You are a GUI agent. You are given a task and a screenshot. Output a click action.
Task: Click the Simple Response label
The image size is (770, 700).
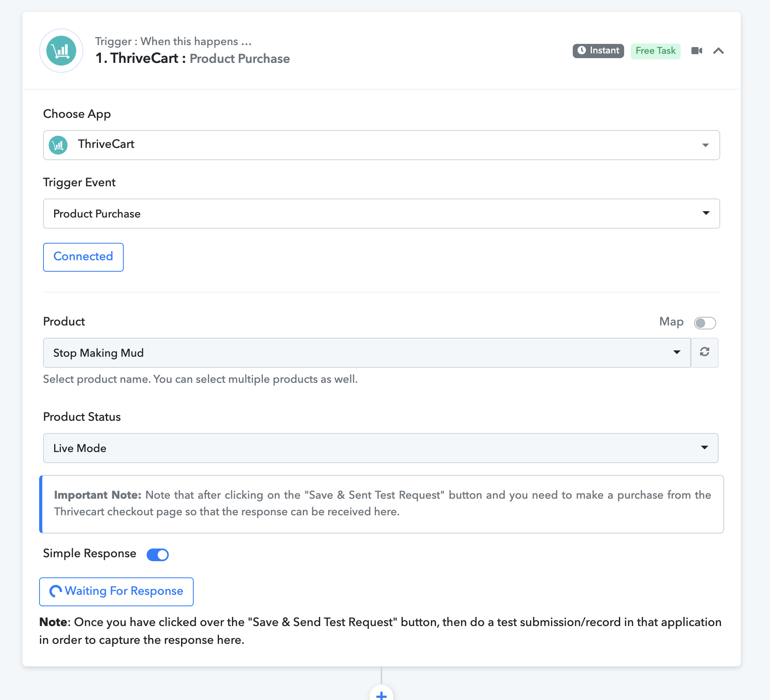pos(90,554)
